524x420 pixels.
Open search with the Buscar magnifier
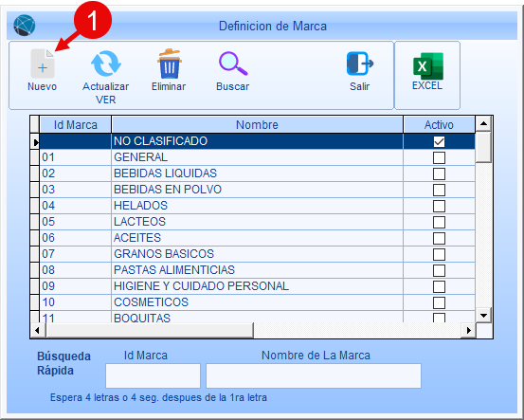click(x=233, y=64)
